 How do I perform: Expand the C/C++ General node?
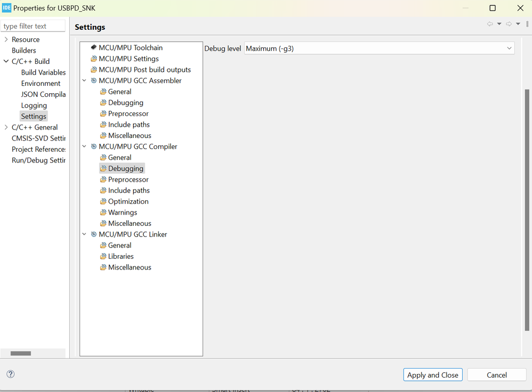(6, 127)
